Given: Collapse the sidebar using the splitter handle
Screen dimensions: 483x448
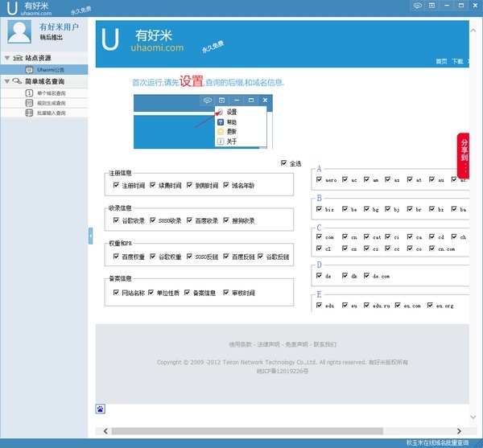Looking at the screenshot, I should [x=90, y=236].
